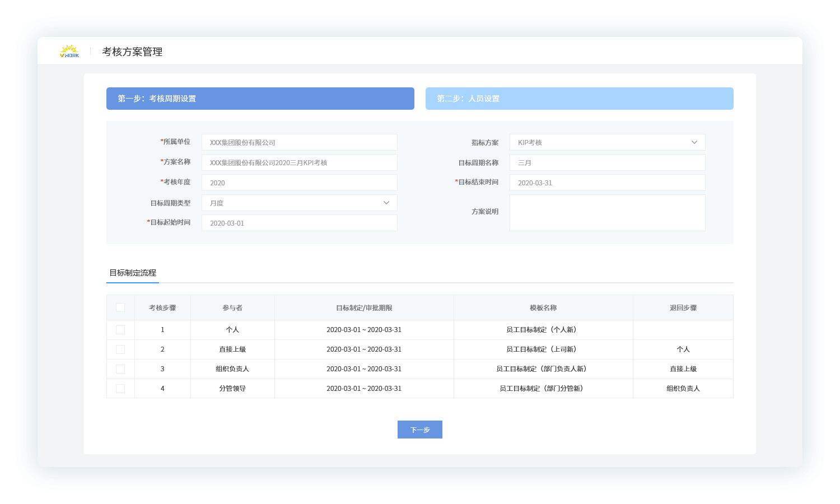The width and height of the screenshot is (840, 504).
Task: Expand the 指标方案 dropdown (KIP考核)
Action: click(x=608, y=142)
